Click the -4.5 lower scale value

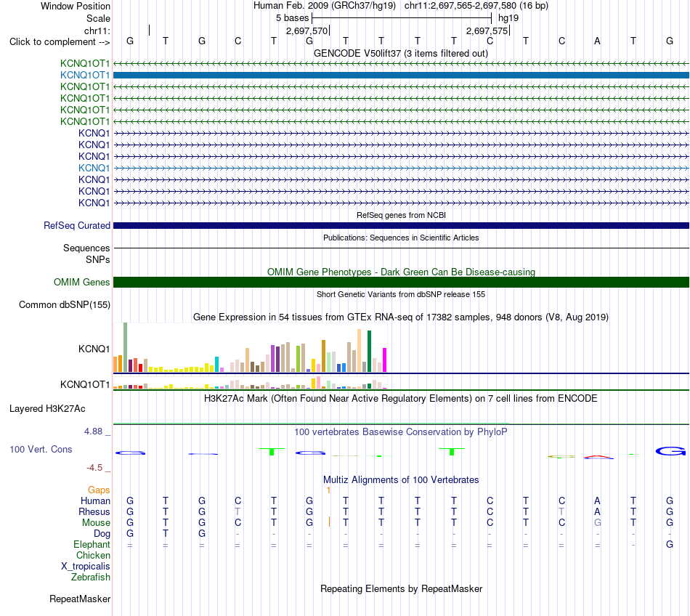[x=94, y=468]
